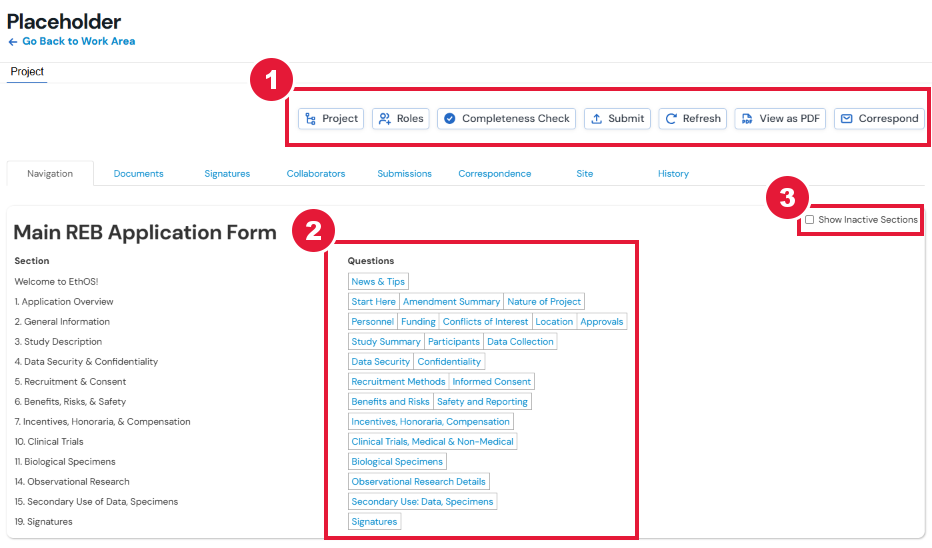This screenshot has width=932, height=548.
Task: Open the Signatures question link at bottom
Action: point(374,522)
